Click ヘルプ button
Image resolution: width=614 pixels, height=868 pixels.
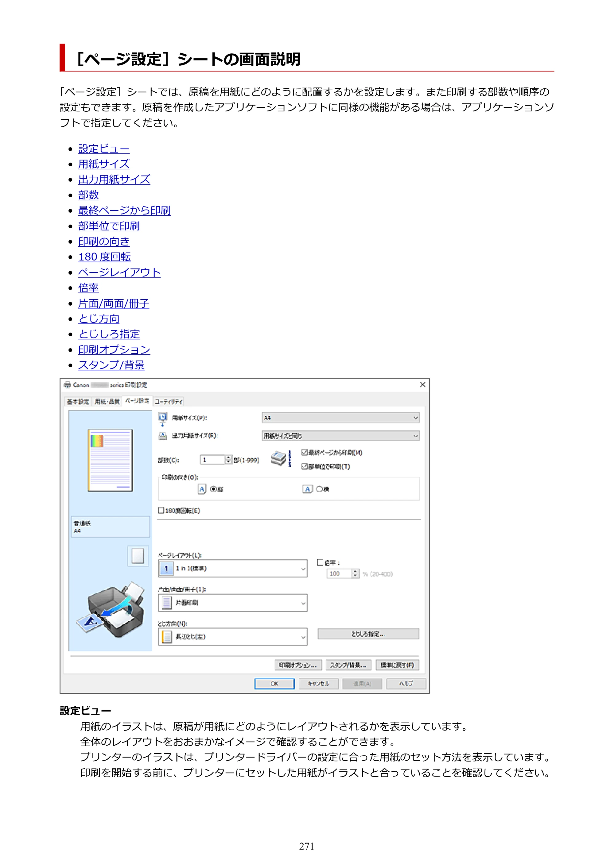tap(406, 684)
